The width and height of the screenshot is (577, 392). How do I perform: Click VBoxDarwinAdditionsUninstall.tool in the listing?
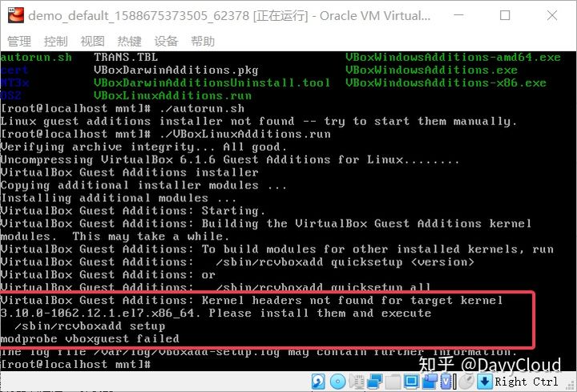pos(212,83)
